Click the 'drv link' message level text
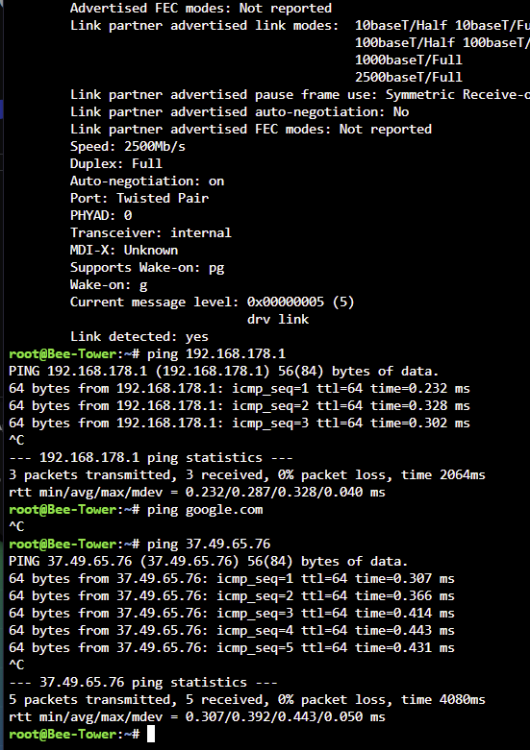This screenshot has height=750, width=530. tap(278, 319)
